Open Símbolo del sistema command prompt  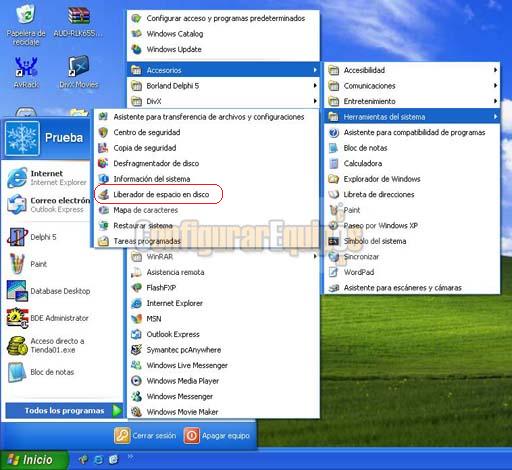pos(412,241)
